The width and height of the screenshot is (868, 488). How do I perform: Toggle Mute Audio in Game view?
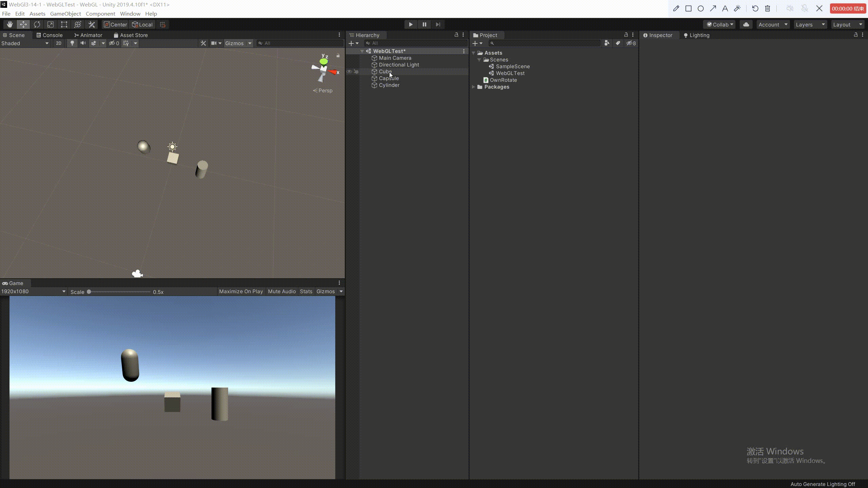click(x=281, y=292)
